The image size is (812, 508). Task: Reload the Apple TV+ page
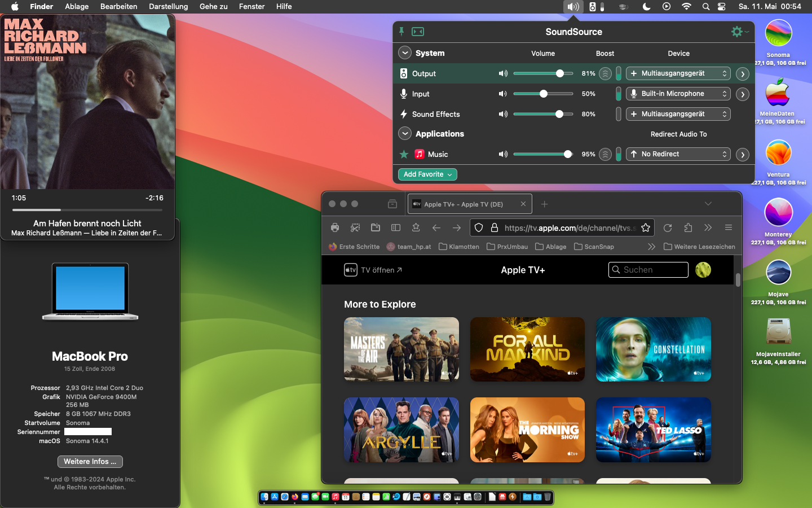[668, 227]
